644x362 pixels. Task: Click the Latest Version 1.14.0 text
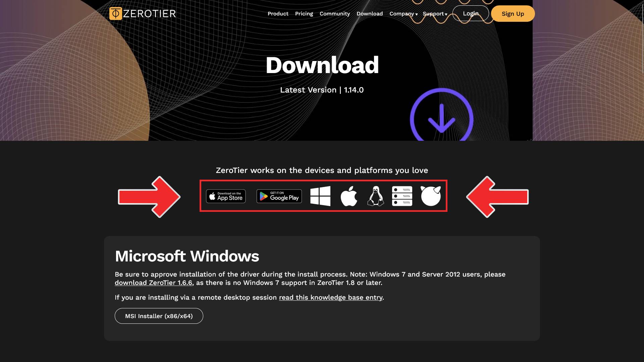322,90
